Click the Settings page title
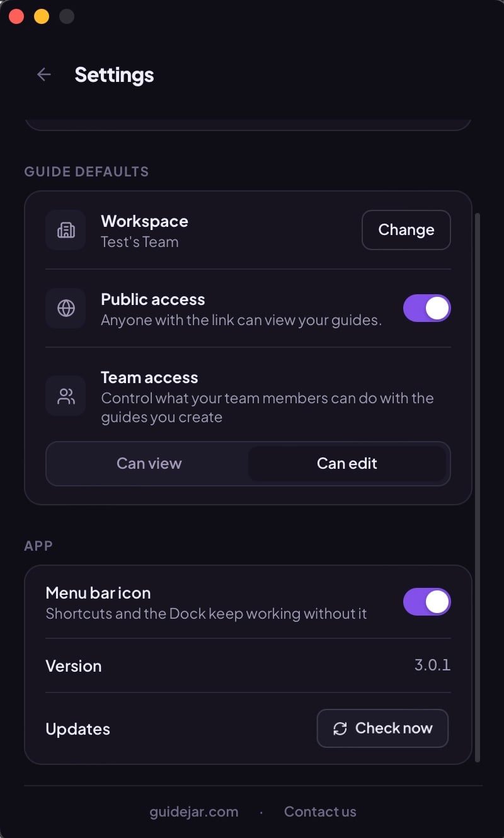504x838 pixels. point(114,74)
